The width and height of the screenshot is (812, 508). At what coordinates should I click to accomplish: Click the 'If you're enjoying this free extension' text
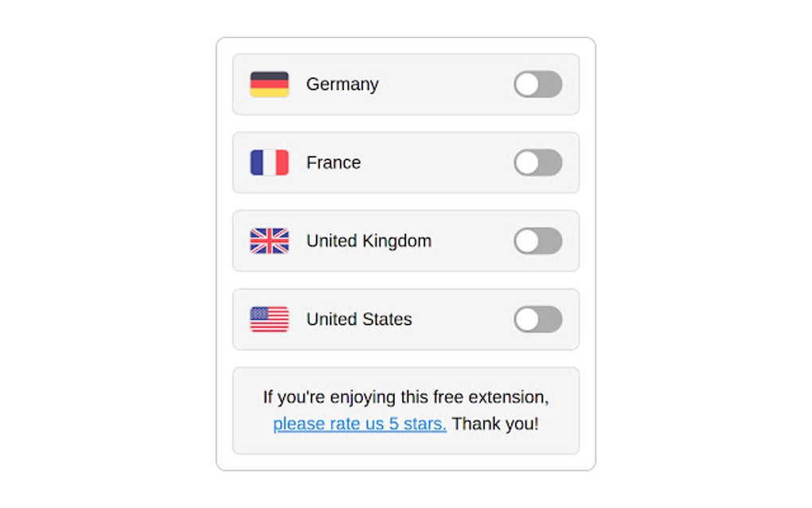point(405,397)
